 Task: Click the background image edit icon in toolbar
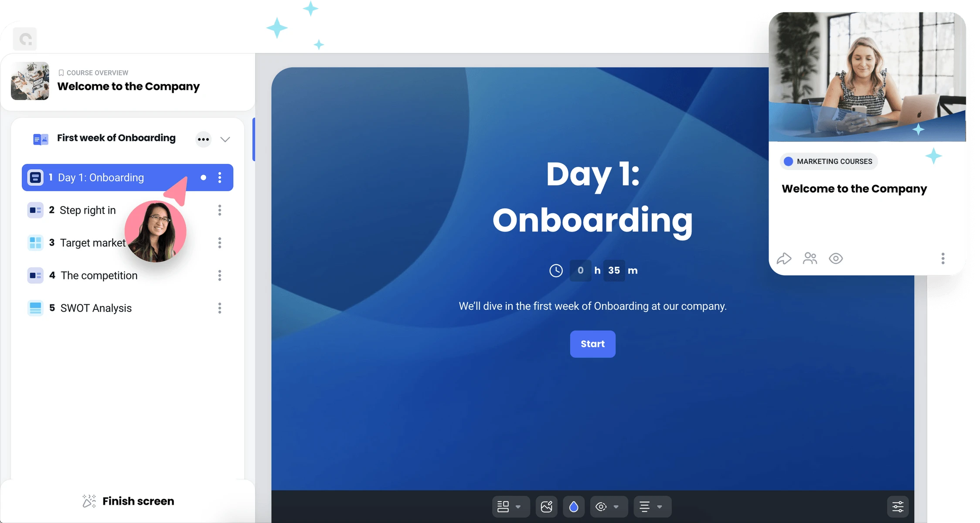(x=546, y=506)
